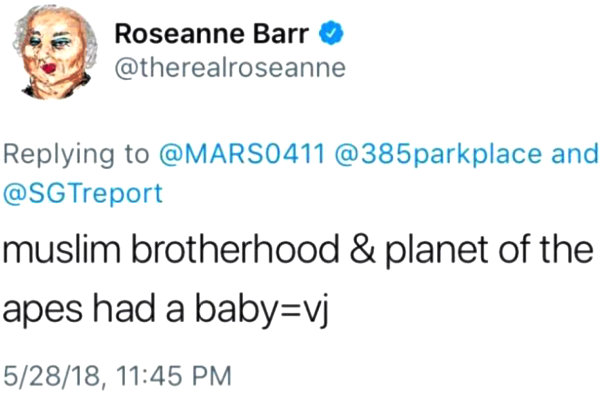Click the blue verified badge icon
Image resolution: width=600 pixels, height=400 pixels.
[x=332, y=34]
